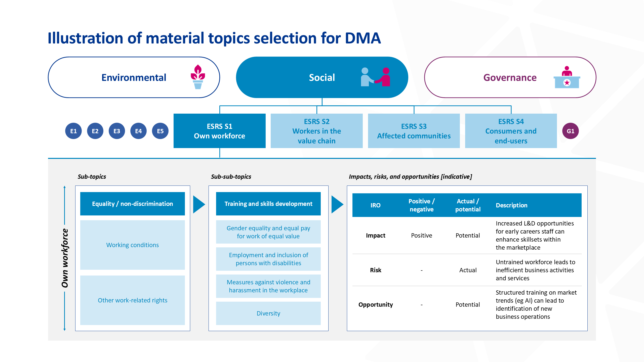Select the Diversity sub-sub-topic box
This screenshot has width=644, height=362.
tap(268, 313)
